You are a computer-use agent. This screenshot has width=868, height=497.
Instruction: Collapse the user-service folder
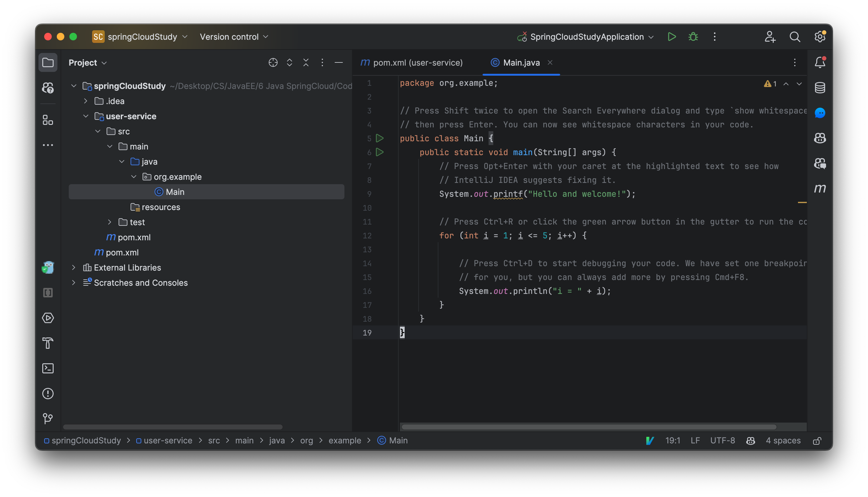[86, 116]
